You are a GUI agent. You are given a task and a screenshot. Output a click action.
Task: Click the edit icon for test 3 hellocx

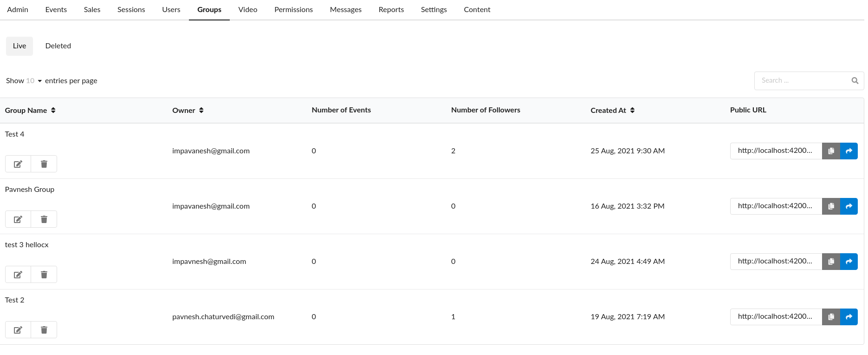pyautogui.click(x=18, y=275)
